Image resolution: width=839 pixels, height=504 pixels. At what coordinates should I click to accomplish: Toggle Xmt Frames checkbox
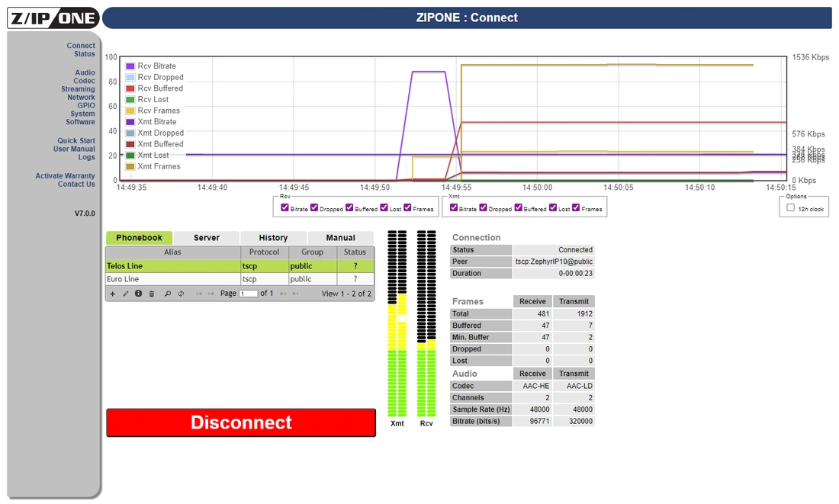tap(577, 207)
